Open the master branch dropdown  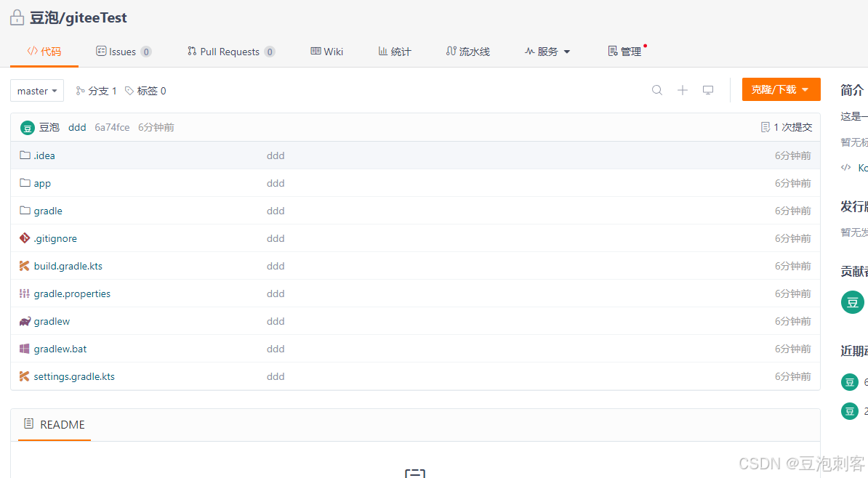[x=37, y=91]
